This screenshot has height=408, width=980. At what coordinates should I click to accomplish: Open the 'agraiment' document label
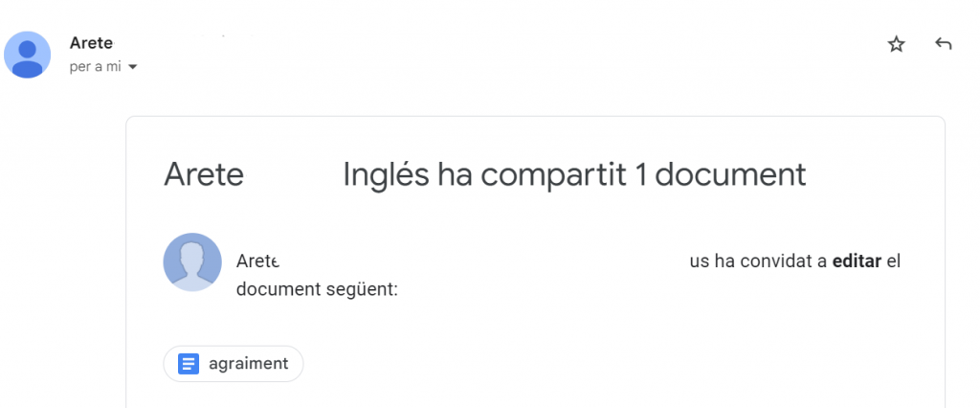(x=248, y=364)
